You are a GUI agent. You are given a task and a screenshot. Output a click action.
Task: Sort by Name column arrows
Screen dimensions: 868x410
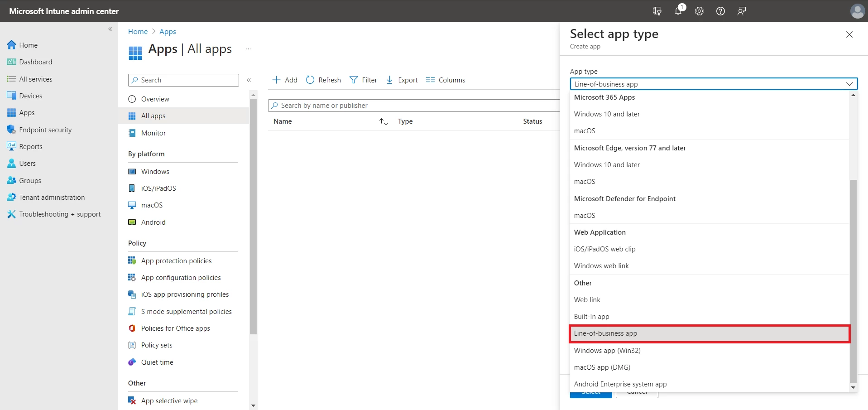point(384,121)
